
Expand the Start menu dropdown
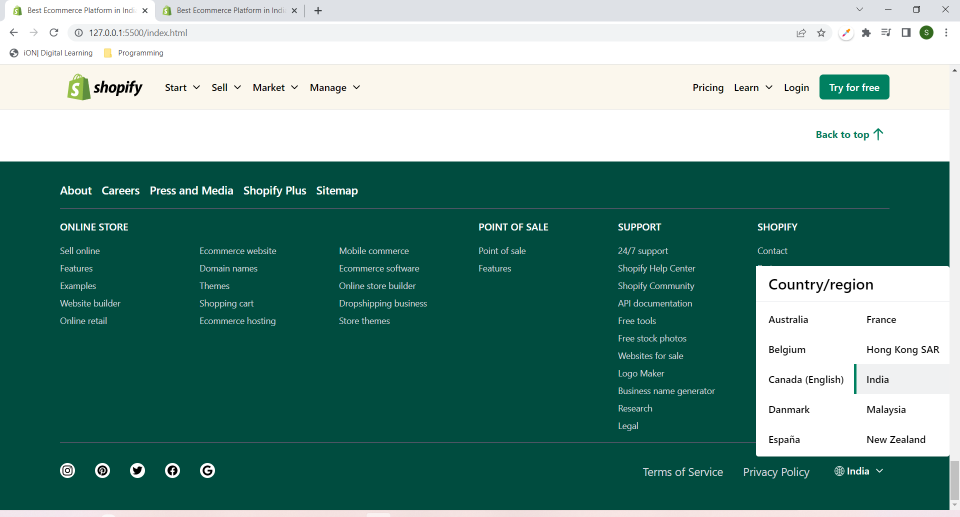[182, 88]
